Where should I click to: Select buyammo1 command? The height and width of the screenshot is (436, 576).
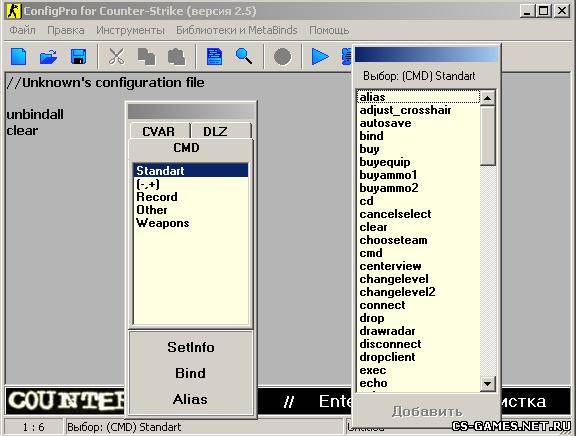[418, 175]
